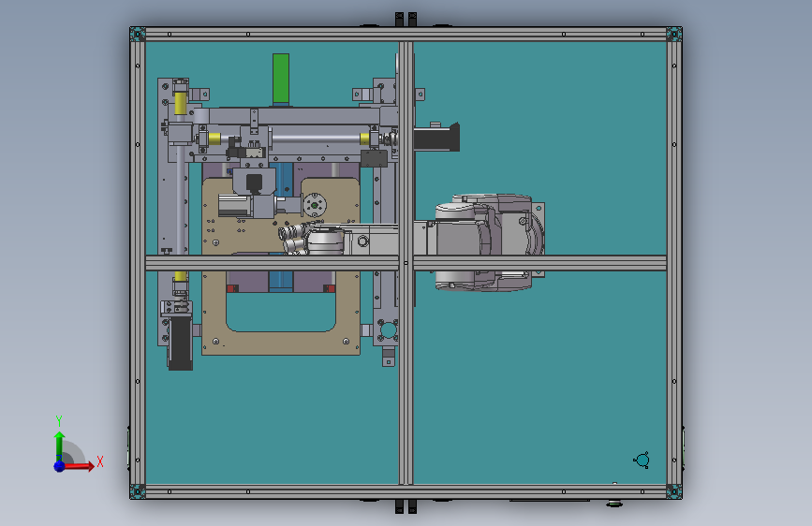Select the right vertical aluminum profile of the frame
812x526 pixels.
[x=674, y=263]
